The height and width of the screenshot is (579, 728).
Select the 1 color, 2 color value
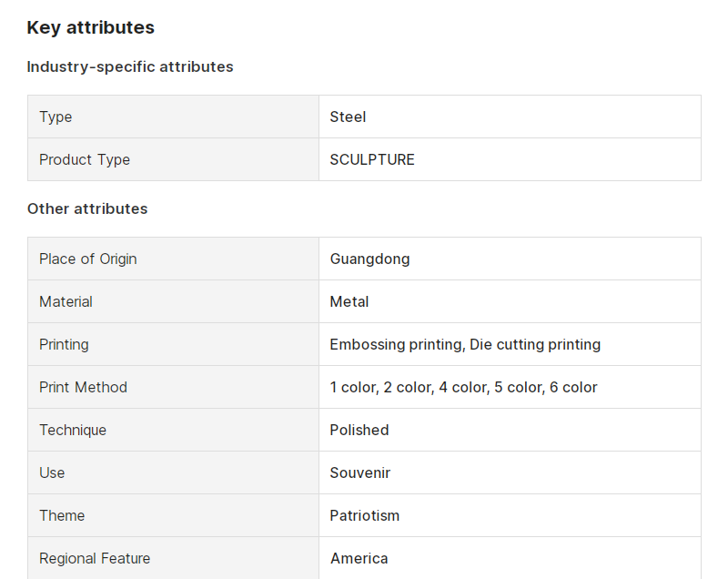tap(463, 387)
